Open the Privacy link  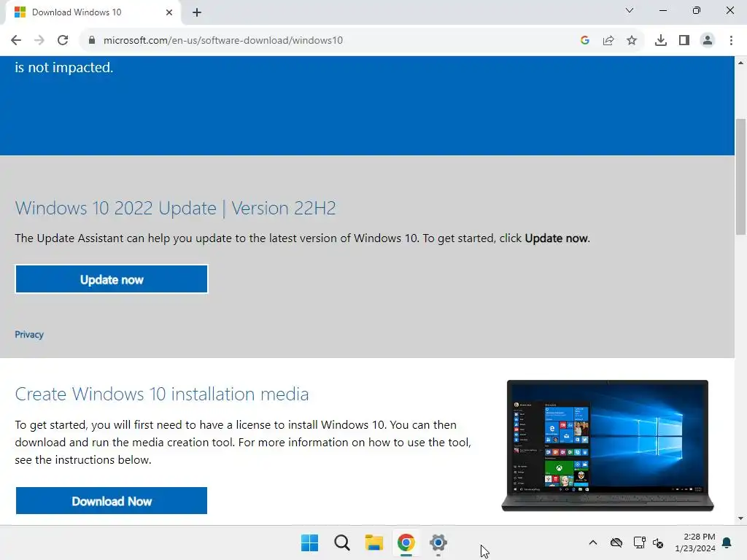pos(29,334)
